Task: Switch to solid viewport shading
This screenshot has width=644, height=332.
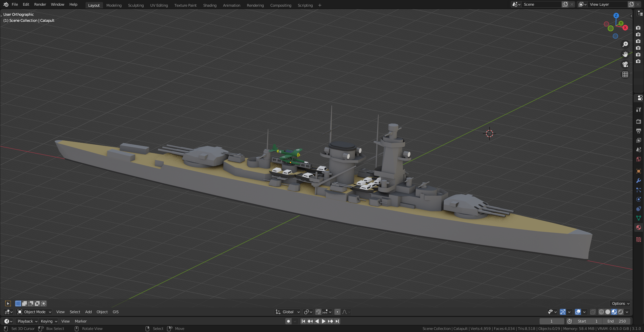Action: coord(608,312)
